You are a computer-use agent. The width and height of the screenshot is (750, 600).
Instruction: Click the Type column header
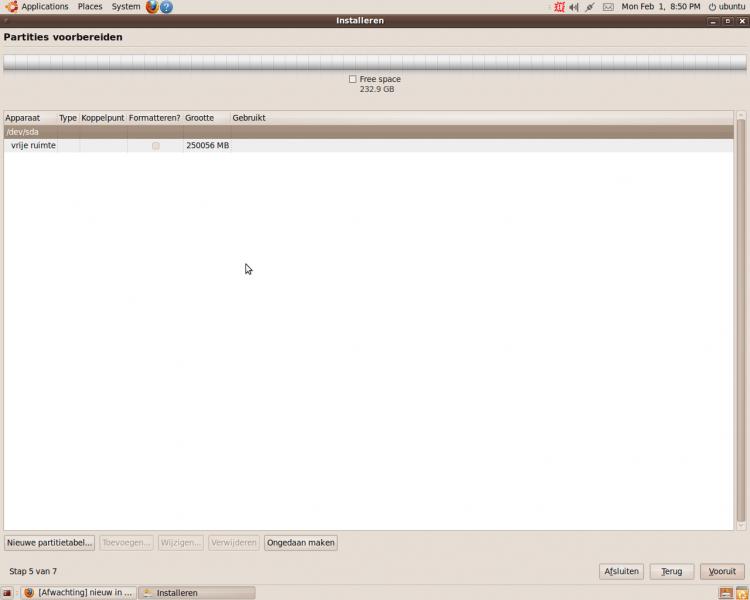pos(68,118)
